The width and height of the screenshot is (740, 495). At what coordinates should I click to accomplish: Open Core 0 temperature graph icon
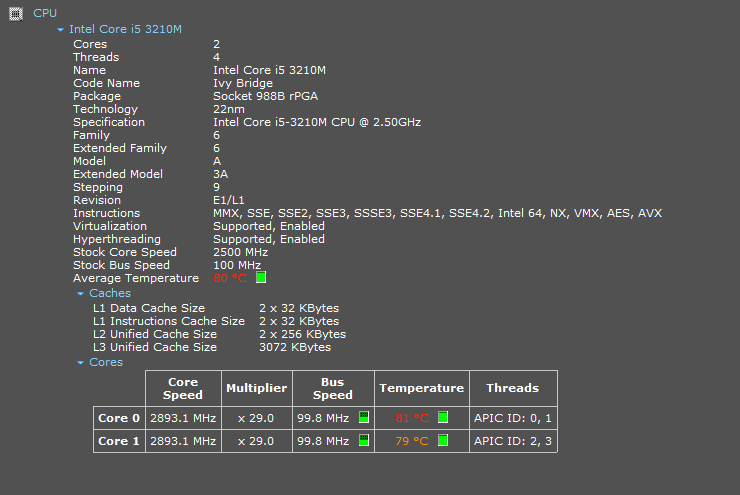coord(443,417)
